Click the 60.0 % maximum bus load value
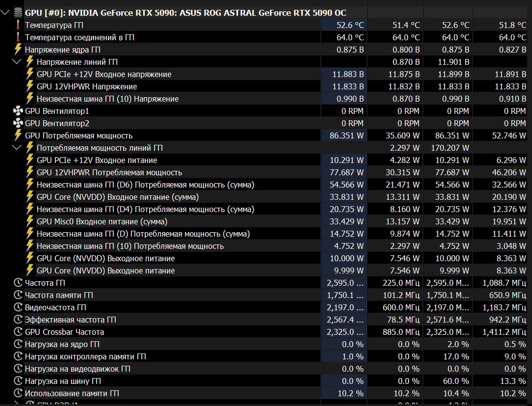Image resolution: width=532 pixels, height=406 pixels. pos(456,381)
